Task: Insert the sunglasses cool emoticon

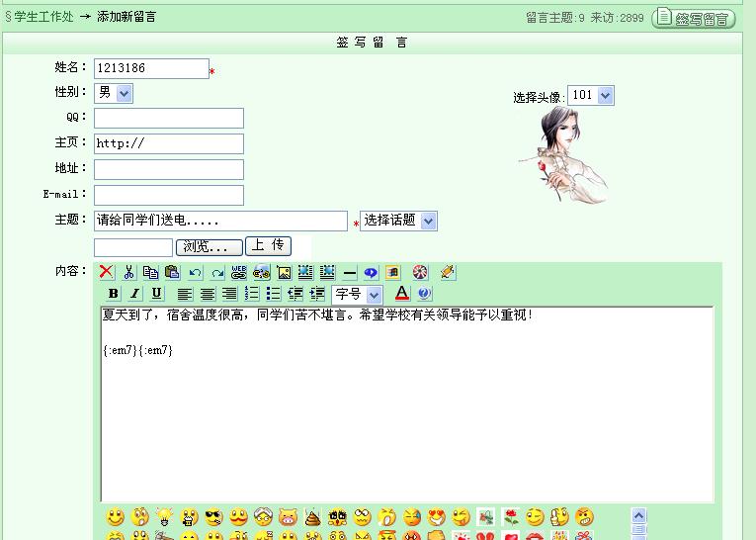Action: click(x=213, y=517)
